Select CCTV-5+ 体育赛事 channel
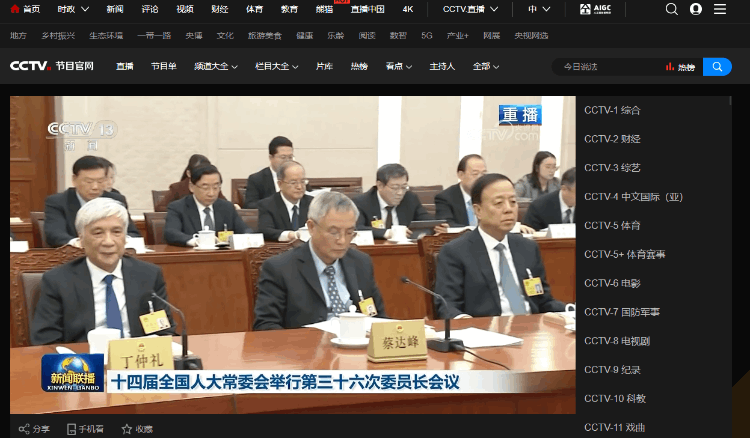 coord(625,254)
